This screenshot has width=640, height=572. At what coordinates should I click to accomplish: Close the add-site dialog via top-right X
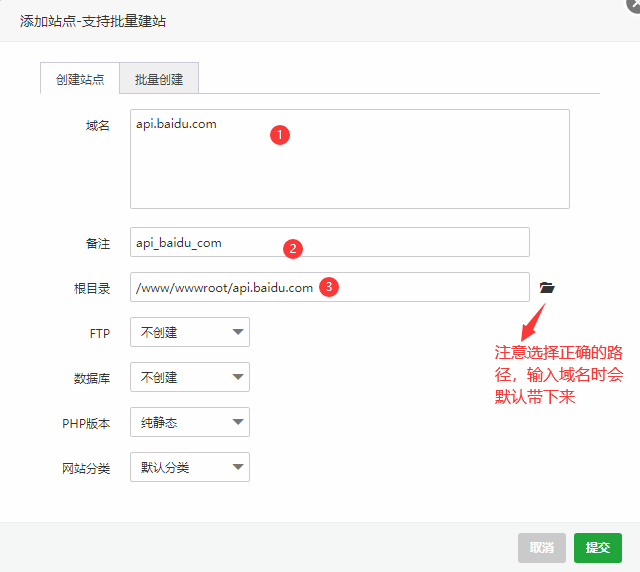tap(634, 5)
